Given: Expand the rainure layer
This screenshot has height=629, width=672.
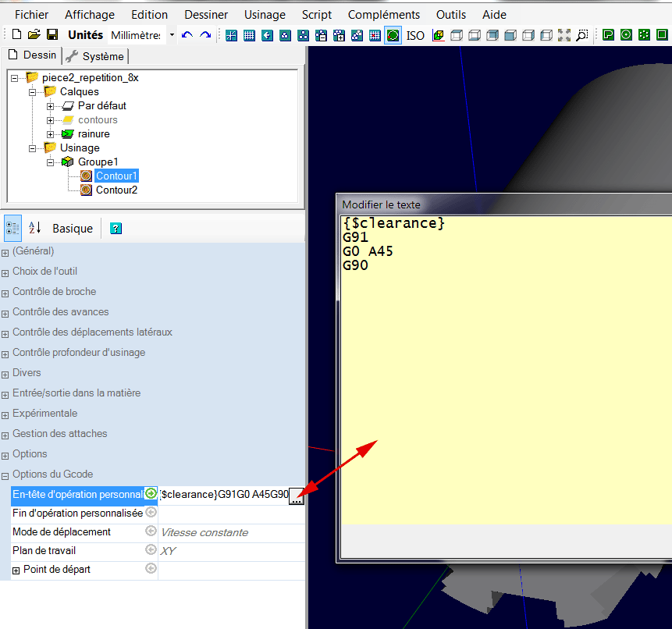Looking at the screenshot, I should [50, 134].
